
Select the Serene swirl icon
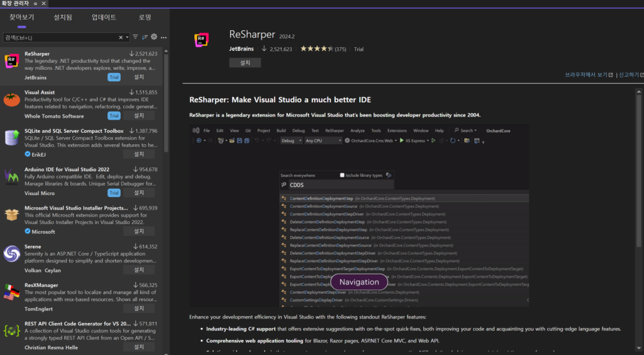click(x=11, y=254)
